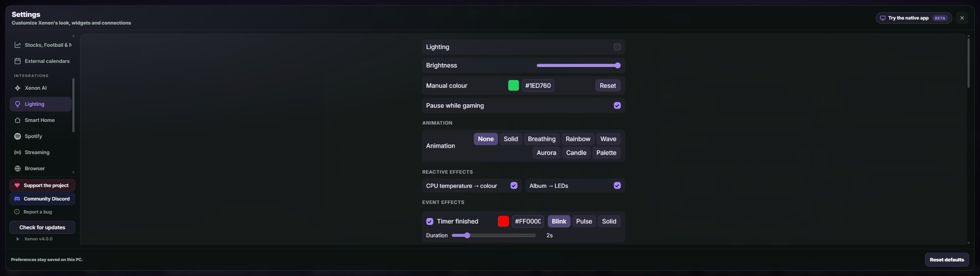
Task: Click Support the project button
Action: tap(42, 186)
